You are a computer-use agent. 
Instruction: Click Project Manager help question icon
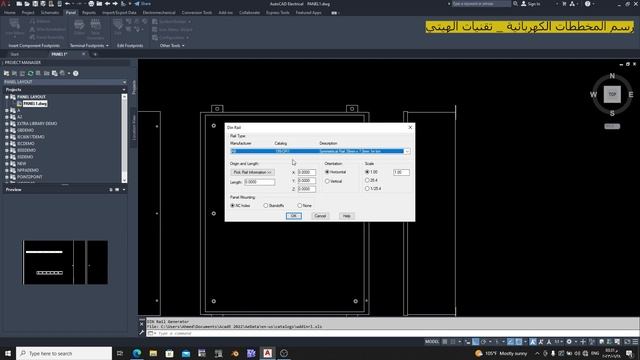[x=76, y=73]
